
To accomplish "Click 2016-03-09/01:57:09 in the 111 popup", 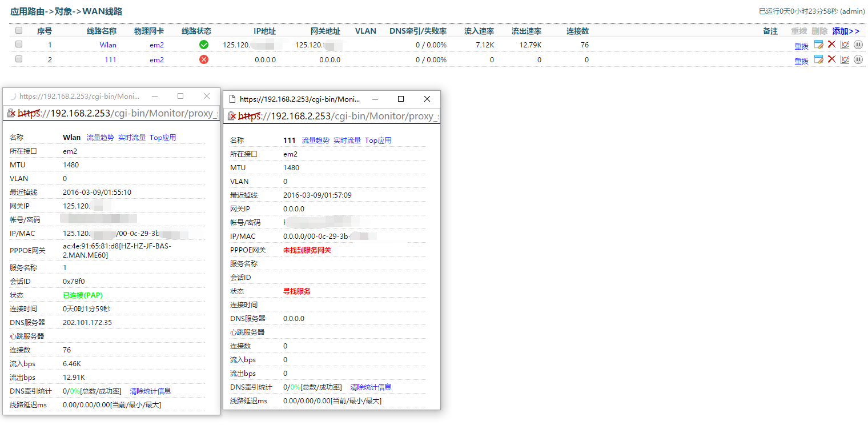I will (318, 195).
